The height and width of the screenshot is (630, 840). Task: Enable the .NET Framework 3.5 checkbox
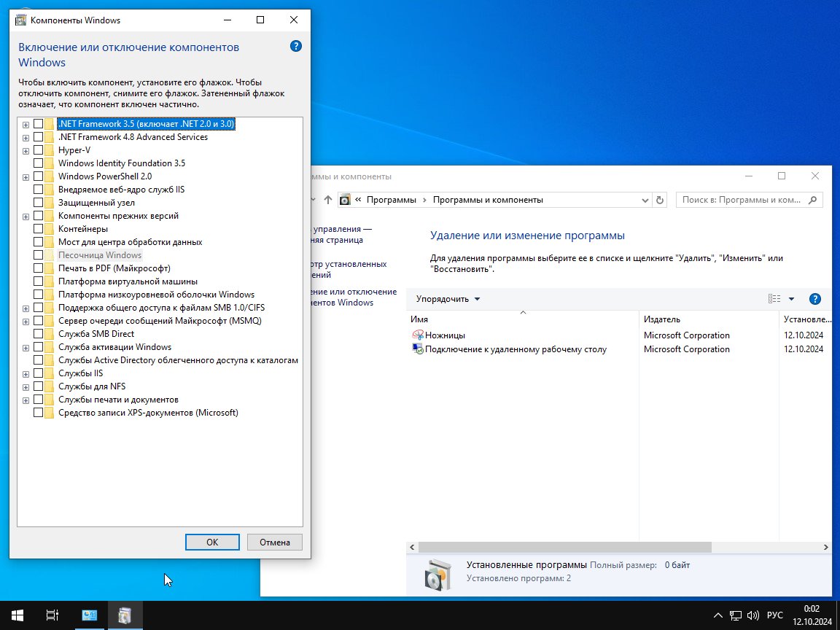[x=38, y=124]
